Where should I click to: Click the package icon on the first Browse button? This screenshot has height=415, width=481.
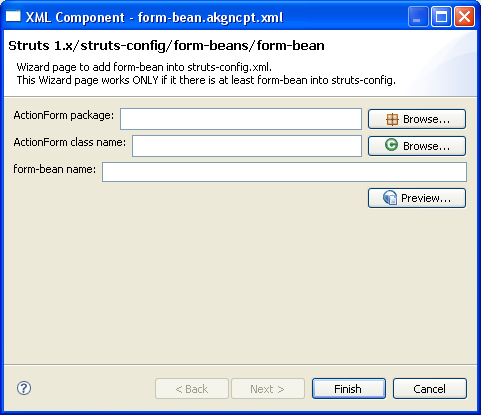click(x=392, y=119)
